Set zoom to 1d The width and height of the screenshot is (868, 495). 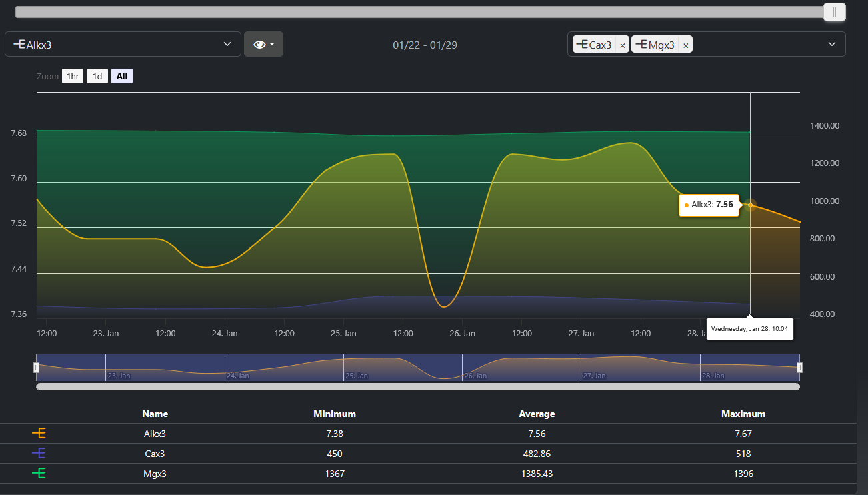coord(97,76)
